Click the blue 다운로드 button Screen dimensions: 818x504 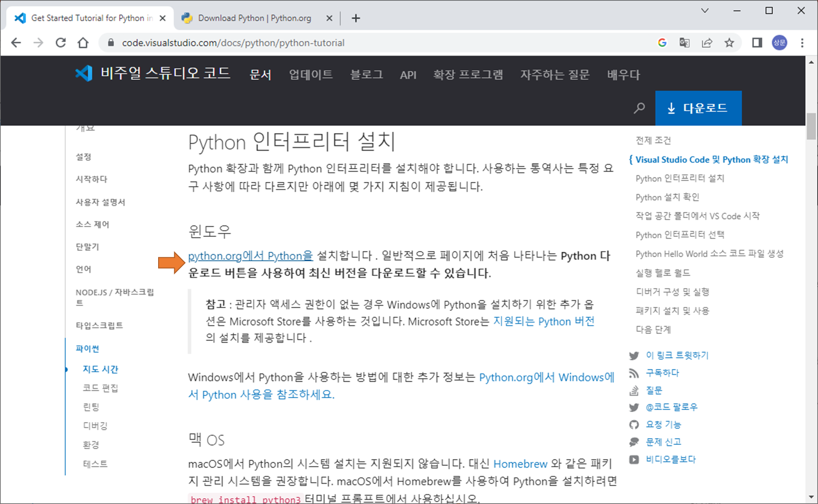click(x=698, y=108)
